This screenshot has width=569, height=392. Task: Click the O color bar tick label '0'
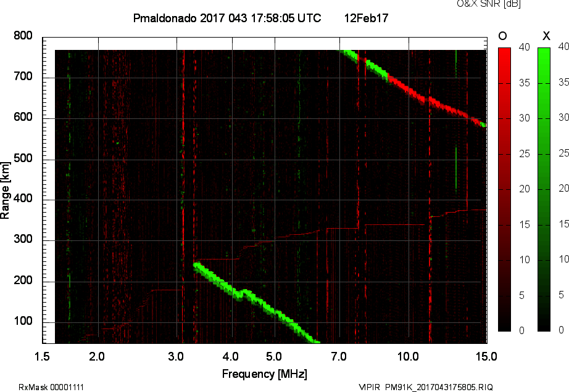[x=521, y=330]
